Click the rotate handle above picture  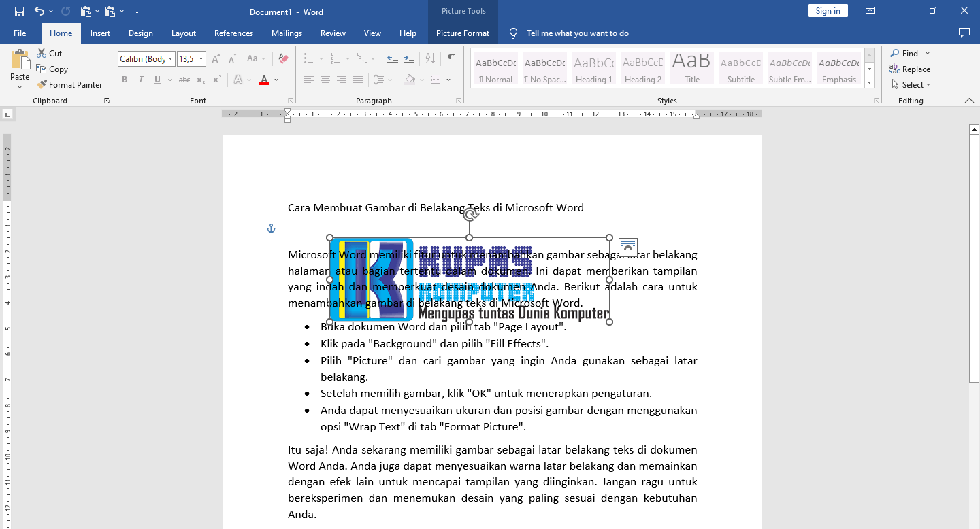click(469, 215)
